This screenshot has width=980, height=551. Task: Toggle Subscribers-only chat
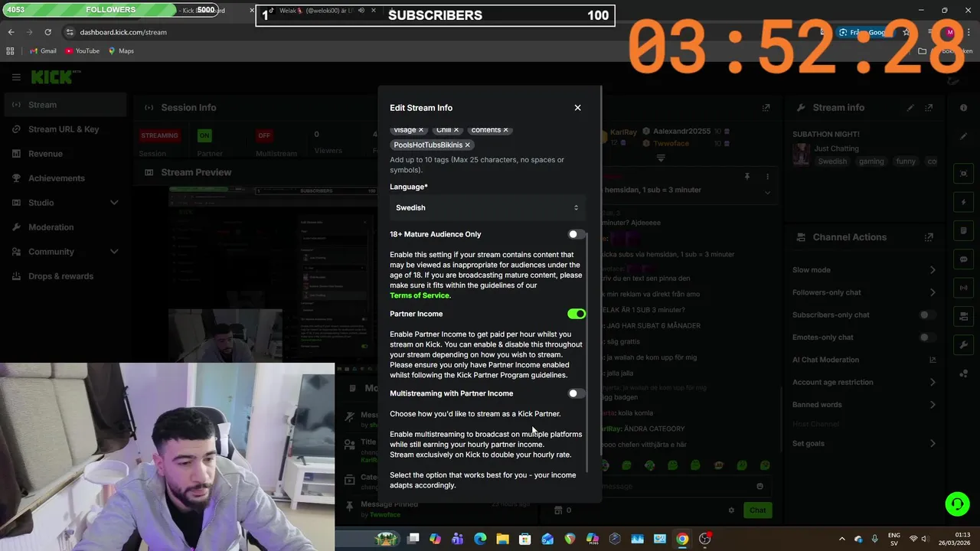928,315
